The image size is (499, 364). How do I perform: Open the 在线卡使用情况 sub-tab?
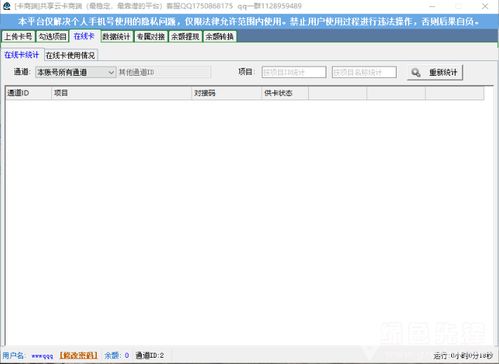pyautogui.click(x=70, y=55)
